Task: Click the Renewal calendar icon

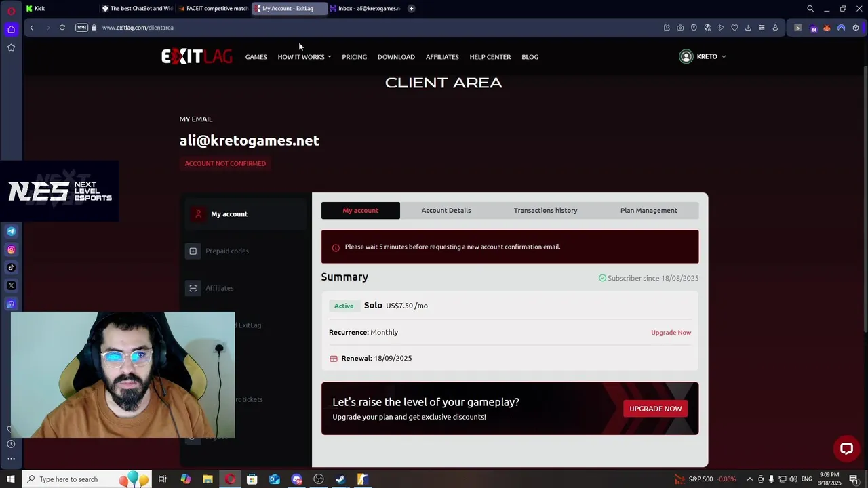Action: pyautogui.click(x=333, y=359)
